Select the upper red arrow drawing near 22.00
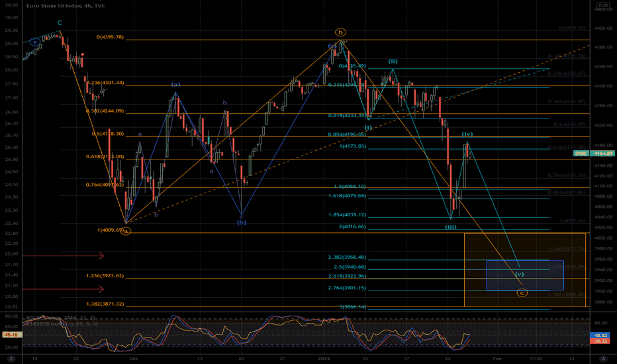The image size is (617, 364). tap(63, 256)
